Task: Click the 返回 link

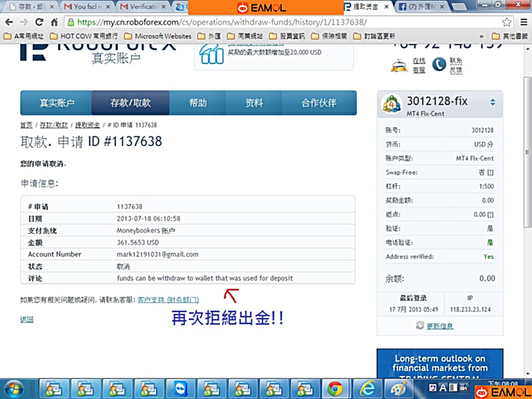Action: 27,320
